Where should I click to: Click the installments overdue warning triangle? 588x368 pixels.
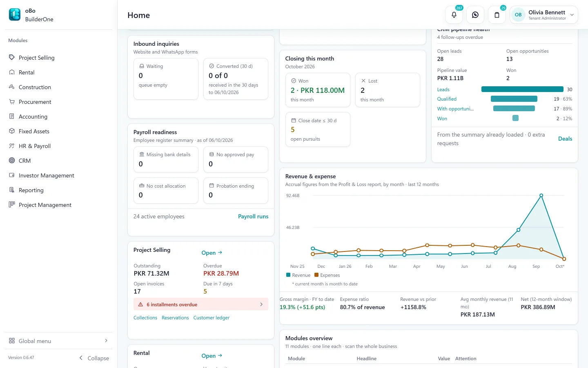click(140, 305)
